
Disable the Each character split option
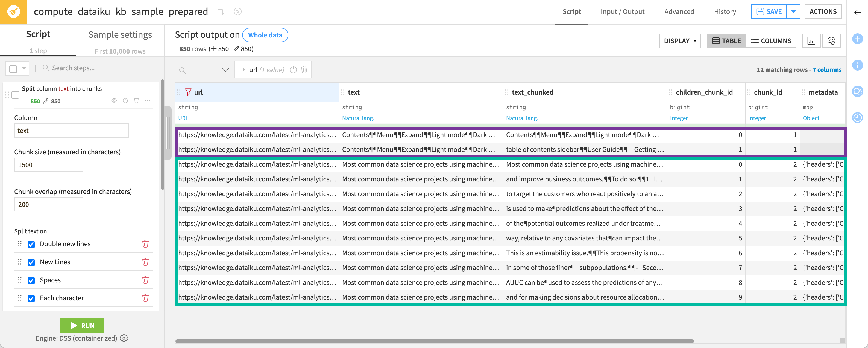(31, 298)
